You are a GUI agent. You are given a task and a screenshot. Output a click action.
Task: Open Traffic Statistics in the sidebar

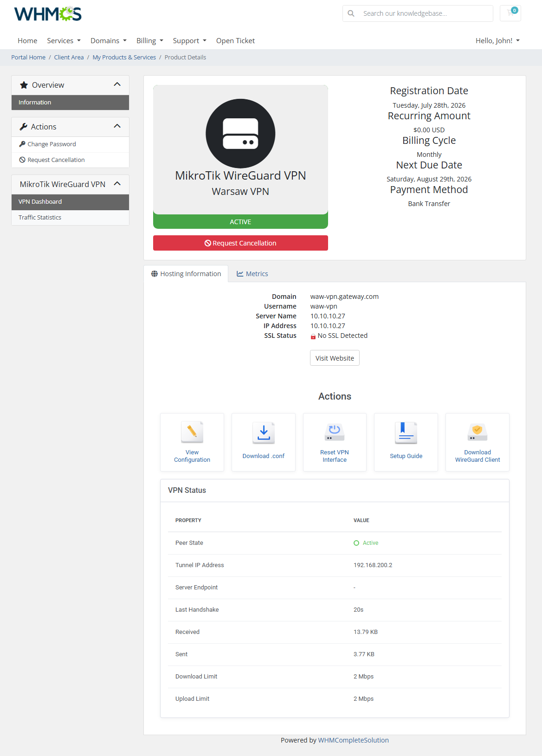point(70,218)
